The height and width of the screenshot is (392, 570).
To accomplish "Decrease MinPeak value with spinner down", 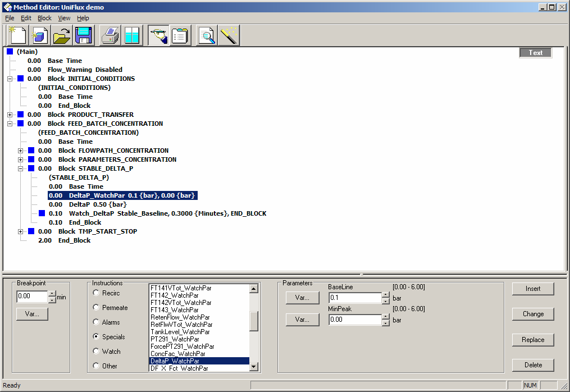I will [x=386, y=323].
